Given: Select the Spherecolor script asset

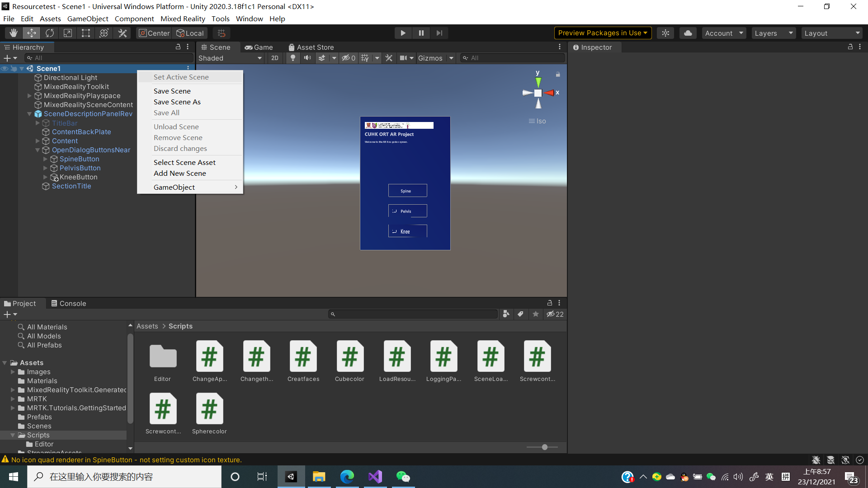Looking at the screenshot, I should coord(209,413).
